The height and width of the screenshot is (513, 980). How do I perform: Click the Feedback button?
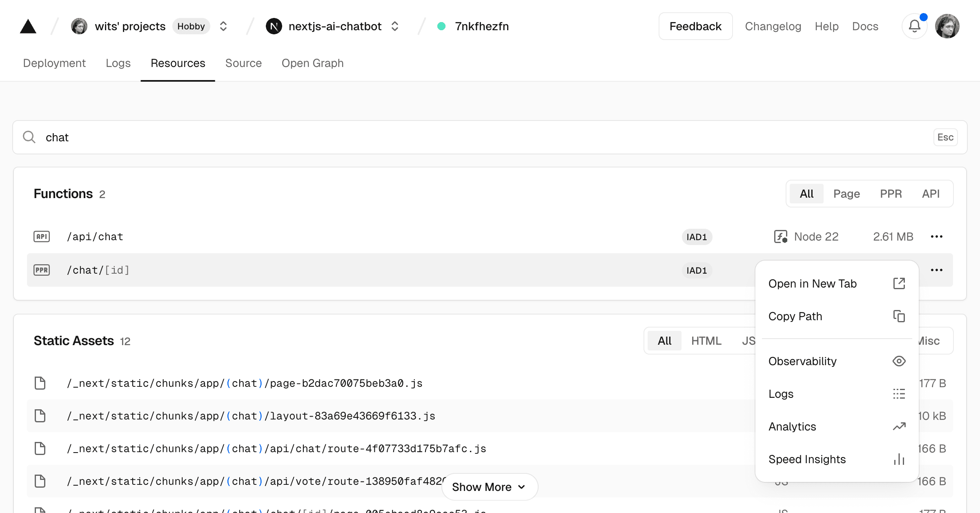(695, 26)
